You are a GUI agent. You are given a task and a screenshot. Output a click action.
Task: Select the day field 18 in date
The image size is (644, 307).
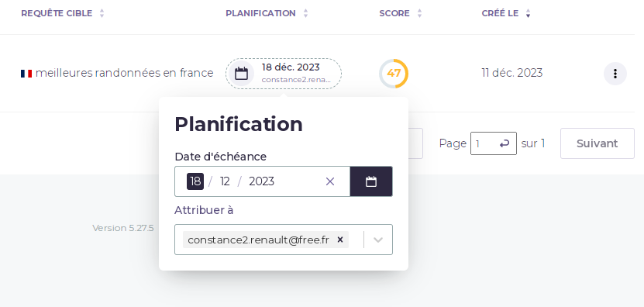tap(195, 181)
